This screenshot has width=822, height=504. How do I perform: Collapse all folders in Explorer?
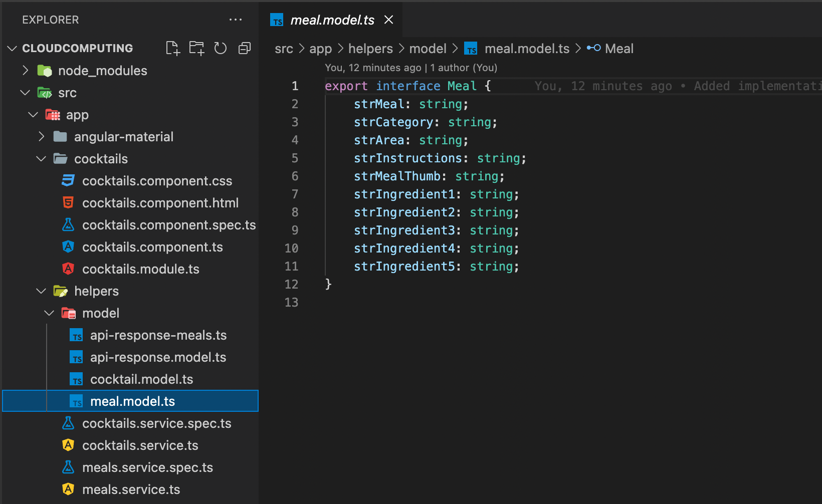click(245, 48)
